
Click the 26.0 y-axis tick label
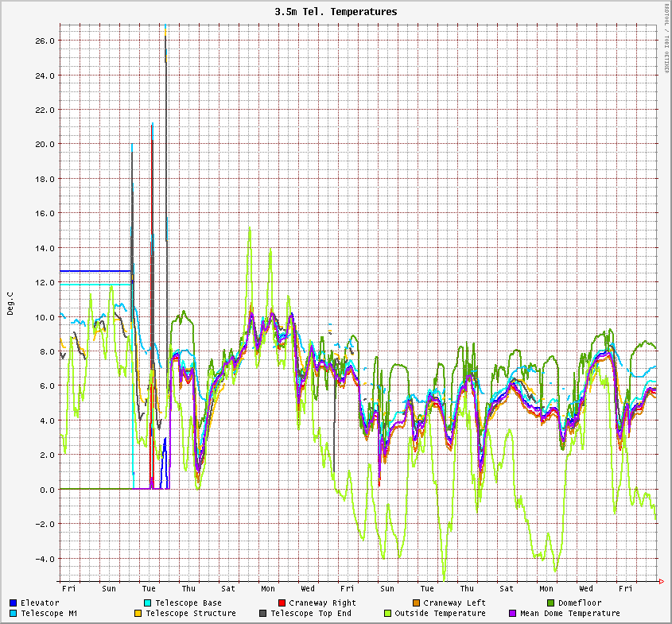pyautogui.click(x=45, y=41)
